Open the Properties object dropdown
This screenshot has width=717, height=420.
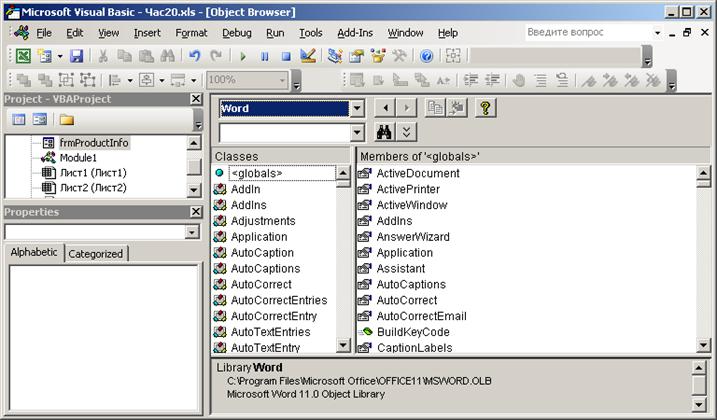point(192,232)
